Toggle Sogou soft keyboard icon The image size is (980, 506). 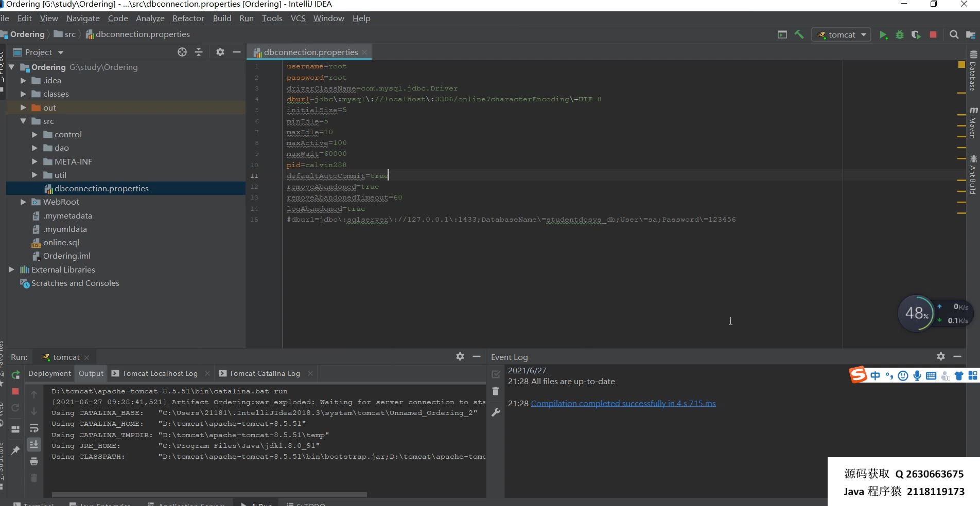point(931,376)
